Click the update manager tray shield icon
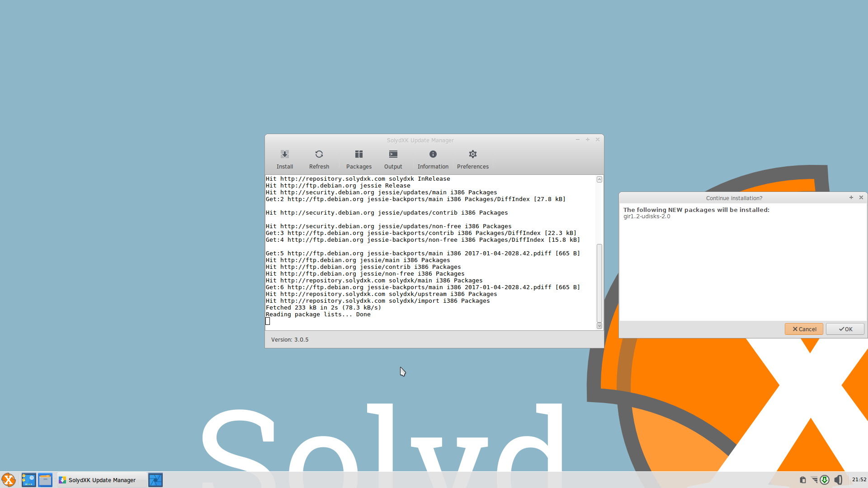 coord(825,480)
